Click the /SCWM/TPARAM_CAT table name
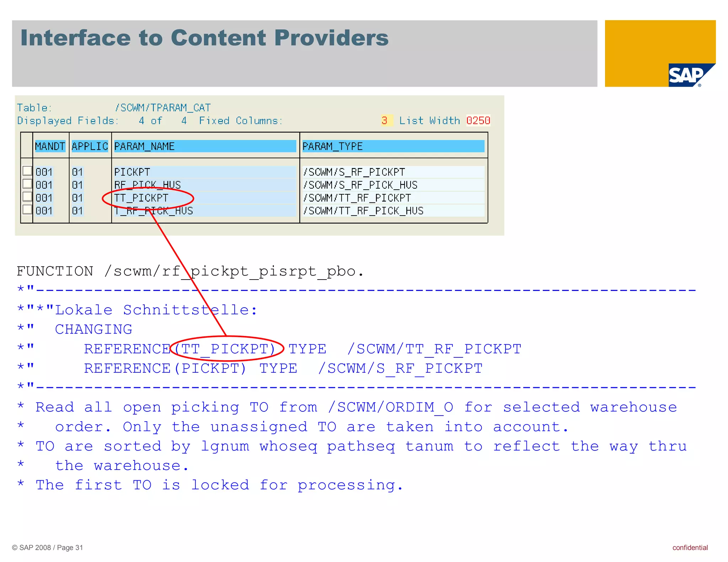 click(x=163, y=108)
